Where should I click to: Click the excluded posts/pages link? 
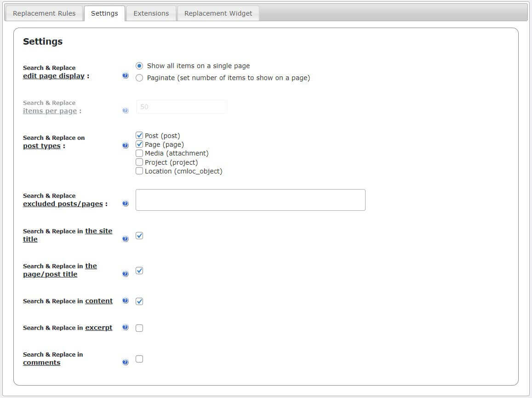(x=63, y=204)
